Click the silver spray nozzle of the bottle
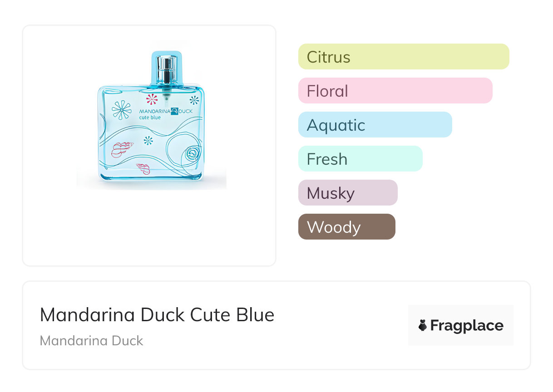The width and height of the screenshot is (553, 392). pyautogui.click(x=167, y=69)
